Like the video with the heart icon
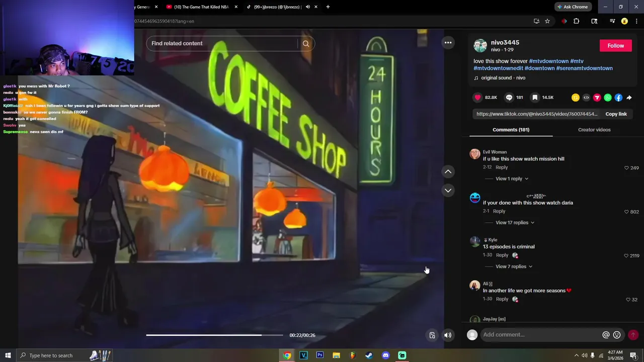Viewport: 644px width, 362px height. point(477,98)
